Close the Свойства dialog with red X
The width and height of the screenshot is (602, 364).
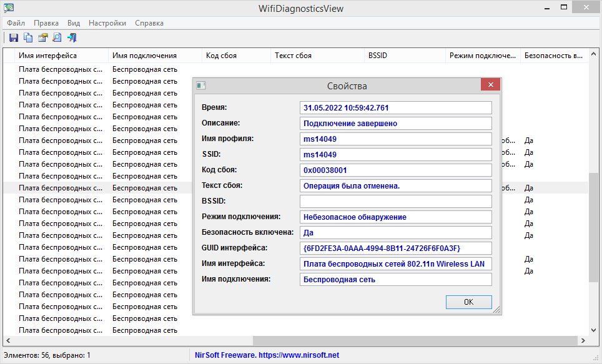[x=490, y=85]
